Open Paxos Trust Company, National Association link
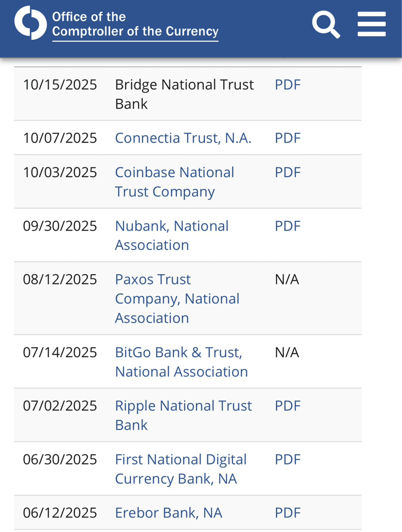This screenshot has width=402, height=532. click(x=177, y=299)
